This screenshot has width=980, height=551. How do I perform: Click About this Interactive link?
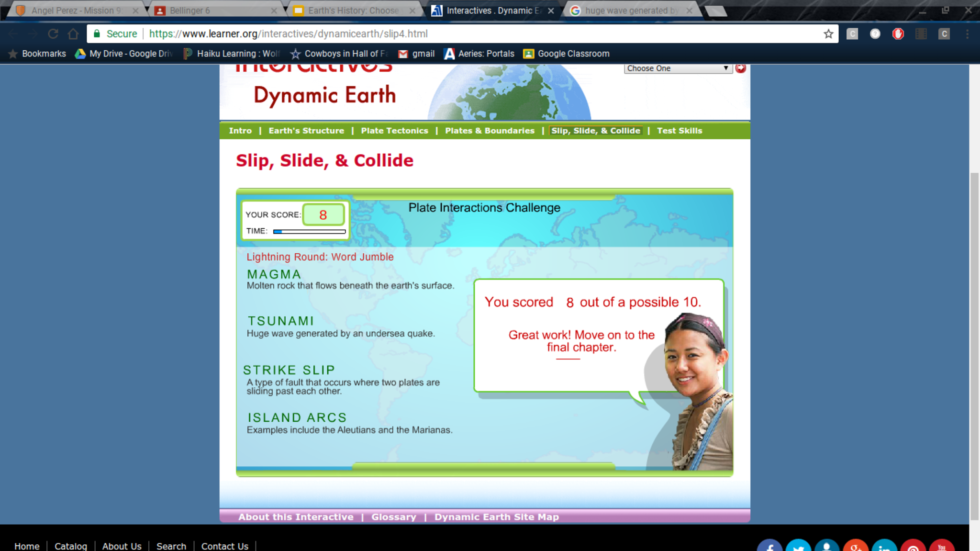pos(296,517)
